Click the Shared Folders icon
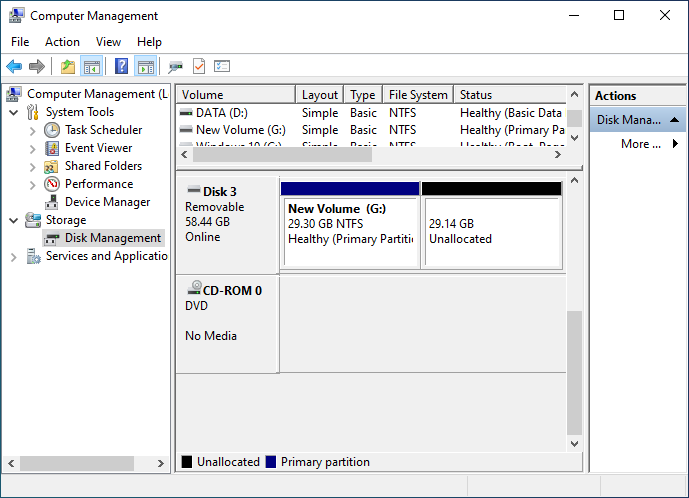689x498 pixels. tap(51, 166)
